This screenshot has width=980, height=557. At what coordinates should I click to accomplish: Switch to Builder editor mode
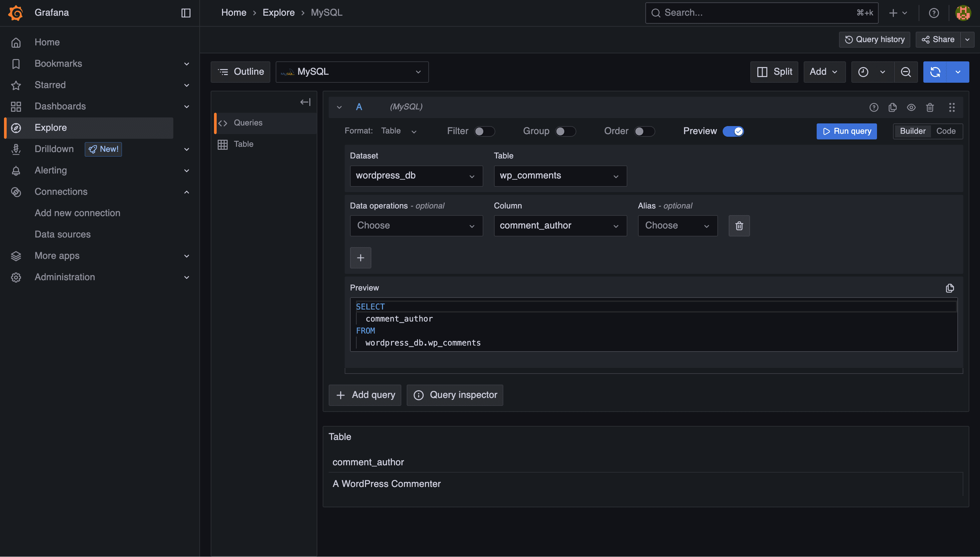913,132
